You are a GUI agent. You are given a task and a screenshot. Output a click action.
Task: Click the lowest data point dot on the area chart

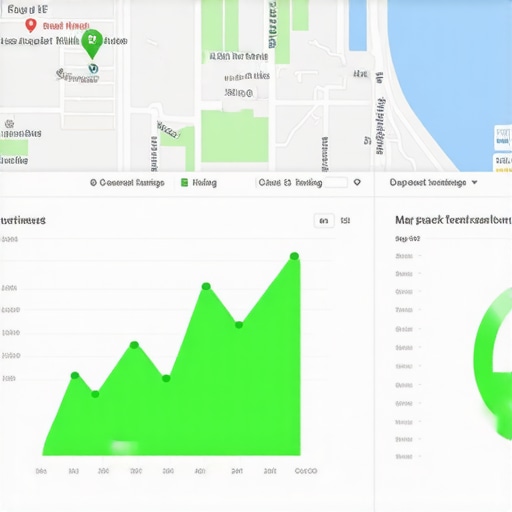(x=95, y=394)
